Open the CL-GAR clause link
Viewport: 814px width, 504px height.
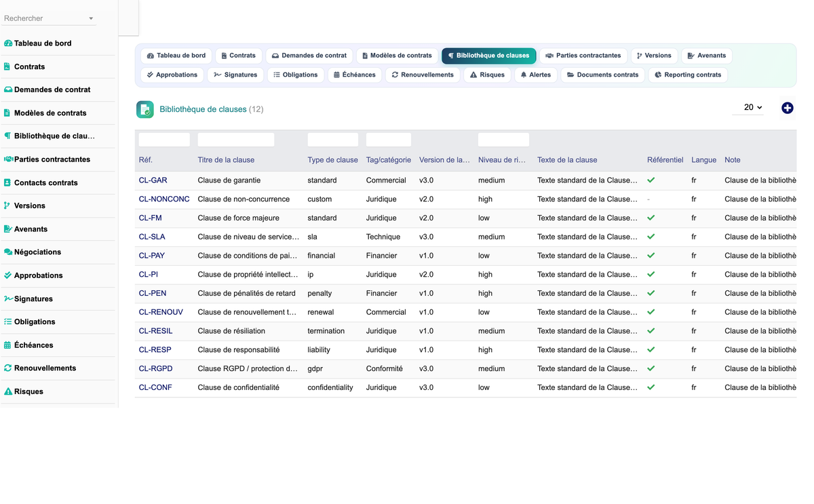[153, 180]
